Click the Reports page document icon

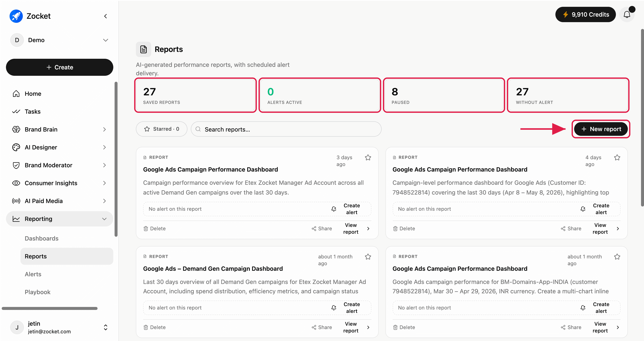coord(144,49)
